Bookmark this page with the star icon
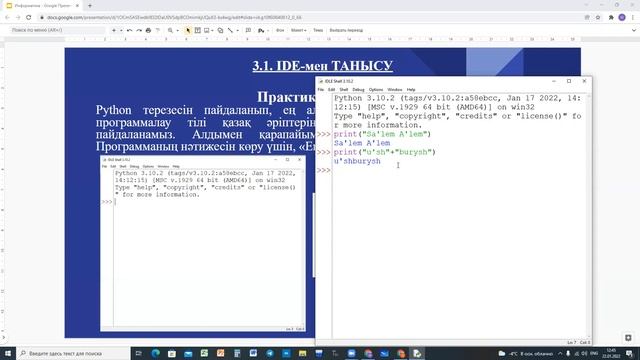 click(x=598, y=18)
